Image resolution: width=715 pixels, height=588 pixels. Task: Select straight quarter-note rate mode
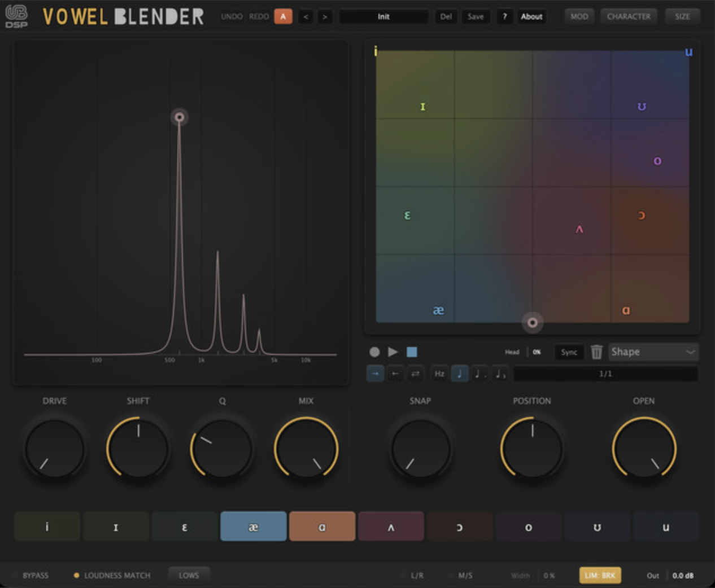(x=460, y=374)
